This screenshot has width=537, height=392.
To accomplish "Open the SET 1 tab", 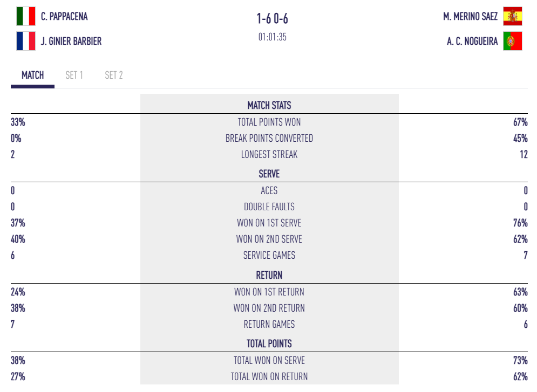I will coord(74,75).
